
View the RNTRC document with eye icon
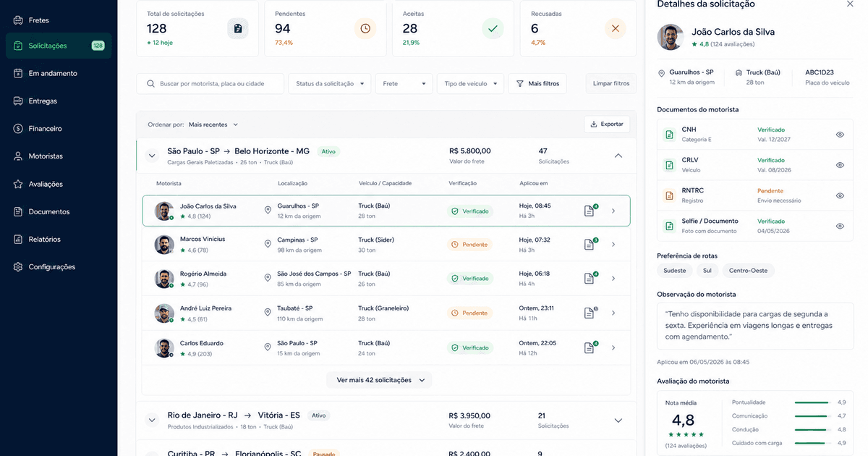coord(840,195)
